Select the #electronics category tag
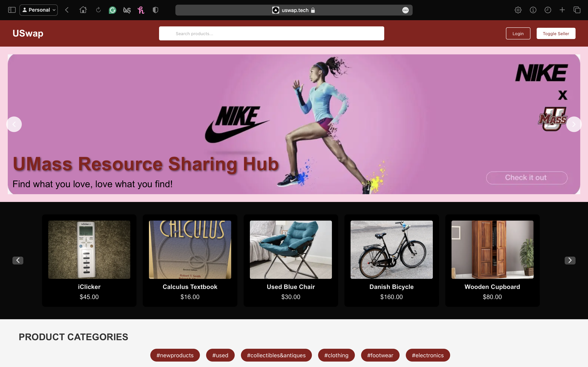This screenshot has height=367, width=588. [x=428, y=355]
